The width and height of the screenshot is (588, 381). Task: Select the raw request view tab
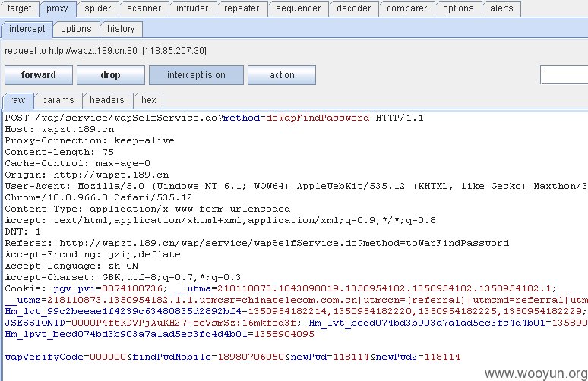17,100
